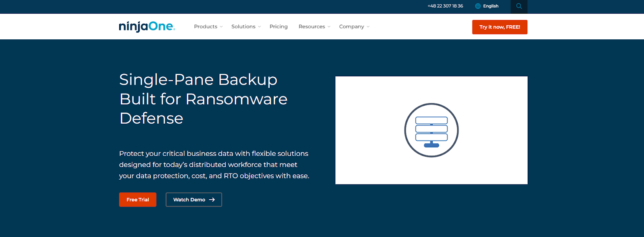644x237 pixels.
Task: Click the server backup icon in white panel
Action: point(431,130)
